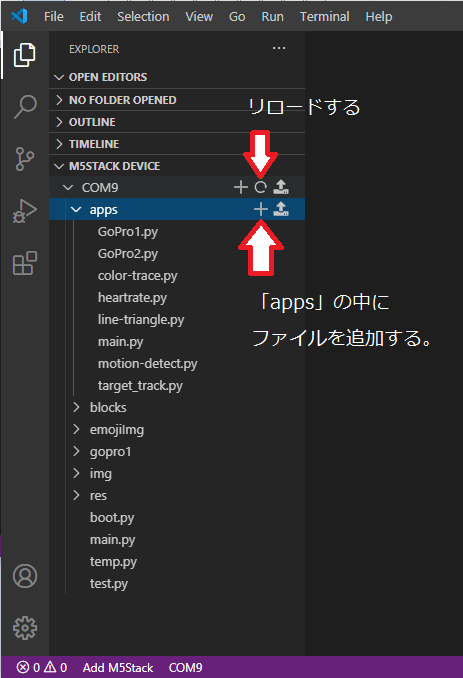Click the upload icon on apps row

[281, 209]
